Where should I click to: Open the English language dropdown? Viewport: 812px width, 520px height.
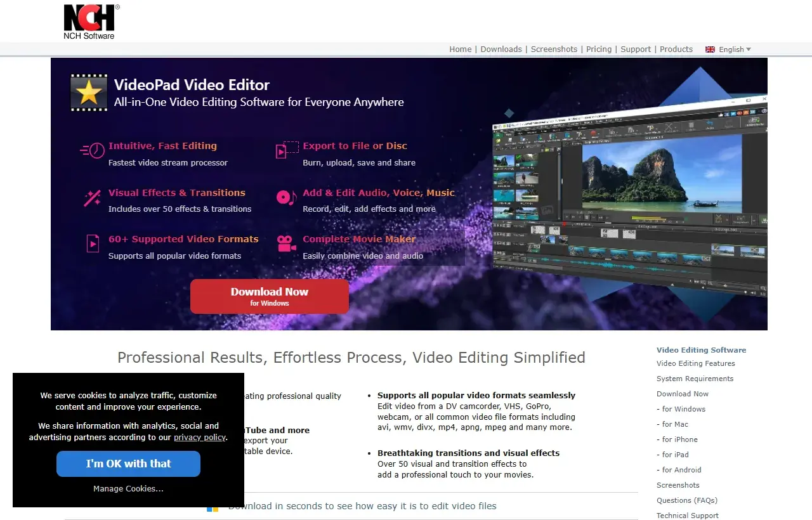click(x=735, y=49)
